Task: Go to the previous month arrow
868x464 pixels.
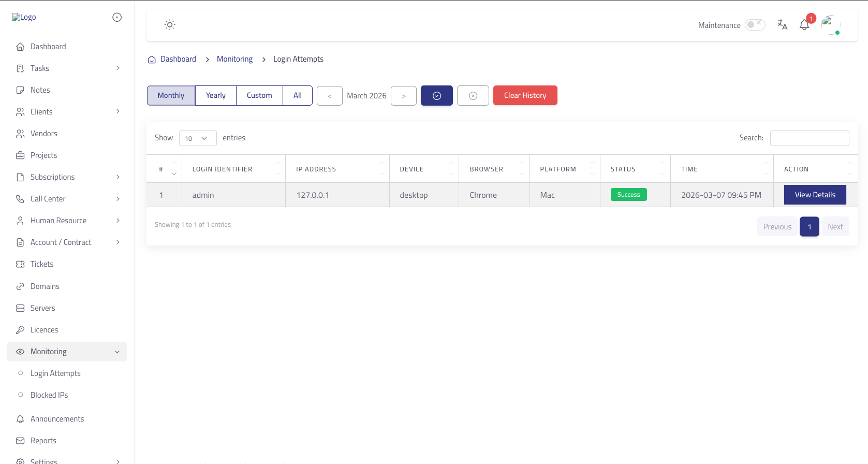Action: [330, 96]
